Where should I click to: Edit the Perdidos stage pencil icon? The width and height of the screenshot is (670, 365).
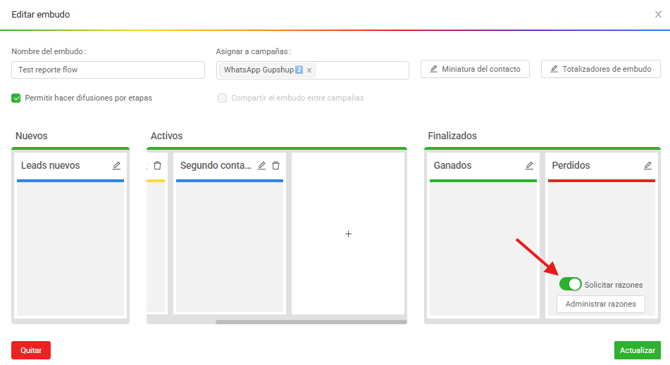pyautogui.click(x=648, y=166)
